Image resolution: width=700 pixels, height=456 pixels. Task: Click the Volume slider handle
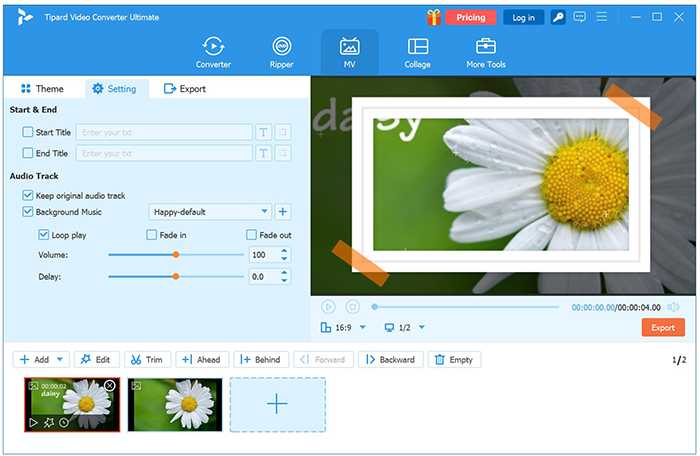coord(176,255)
